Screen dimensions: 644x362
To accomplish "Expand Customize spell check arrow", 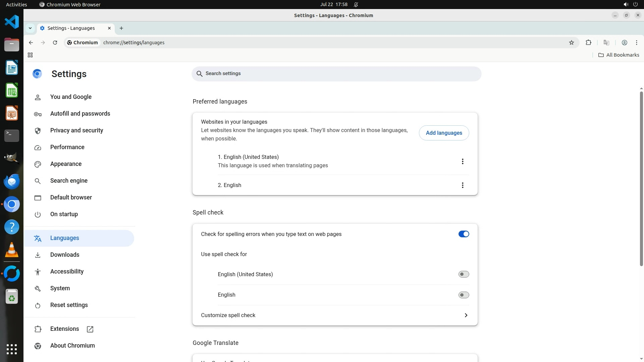I will coord(466,315).
